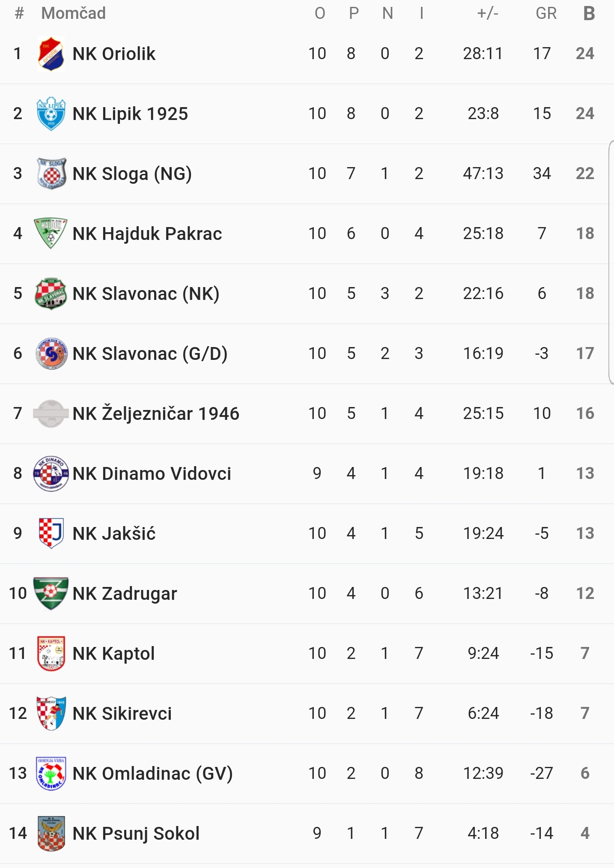This screenshot has width=614, height=868.
Task: Click the NK Slavonac (G/D) round crest
Action: (51, 353)
